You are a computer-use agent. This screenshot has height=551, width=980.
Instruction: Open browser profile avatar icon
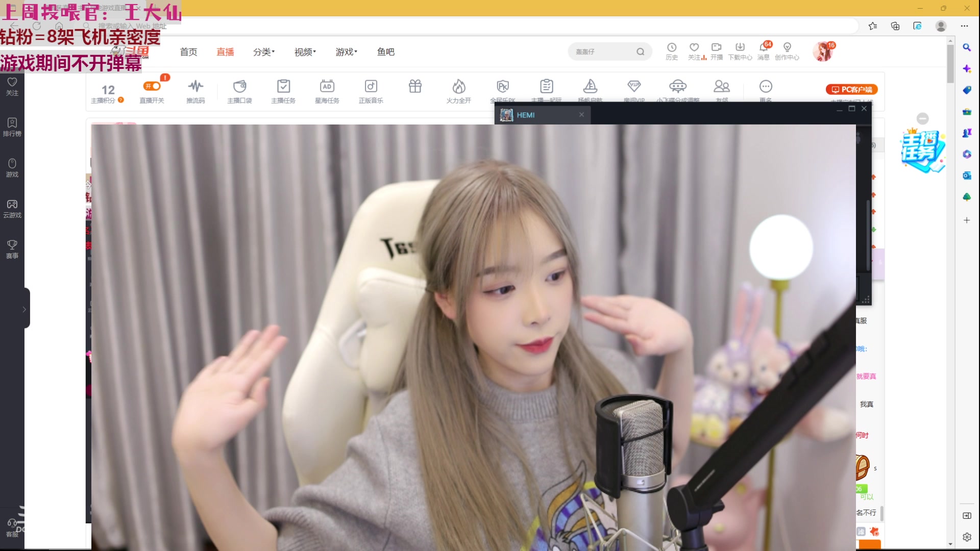pyautogui.click(x=941, y=26)
